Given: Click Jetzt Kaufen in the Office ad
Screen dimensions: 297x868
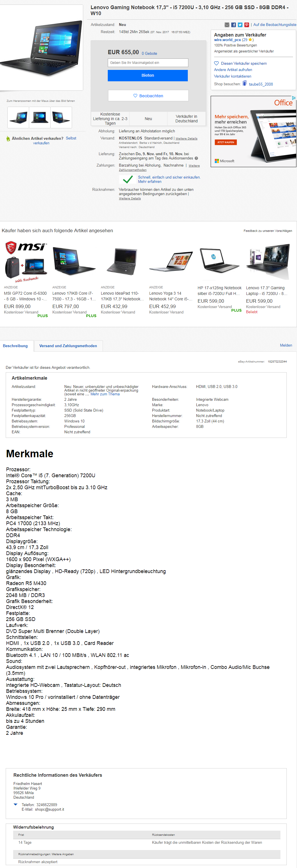Looking at the screenshot, I should [226, 142].
